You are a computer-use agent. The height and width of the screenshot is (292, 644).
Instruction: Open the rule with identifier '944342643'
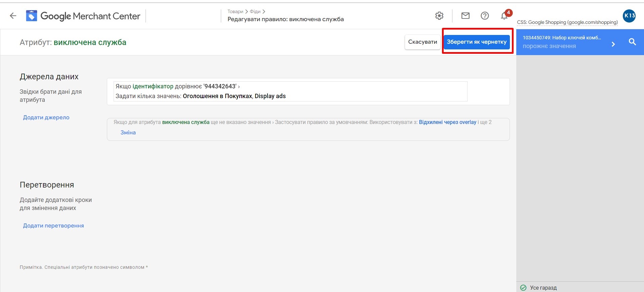290,91
